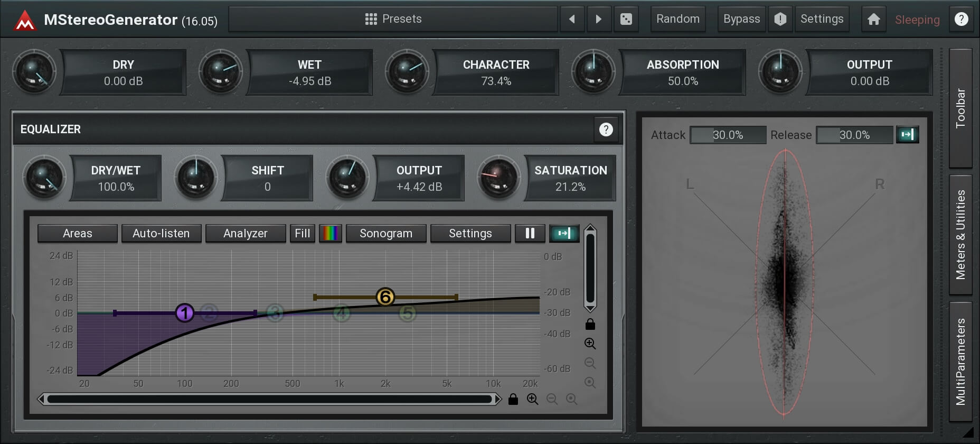Click the dice randomize preset icon

click(626, 20)
